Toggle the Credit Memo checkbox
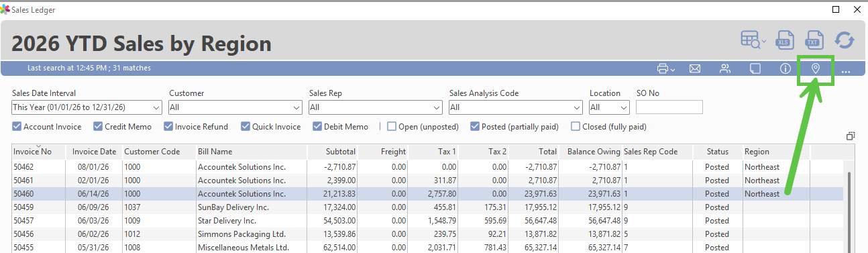This screenshot has width=868, height=253. [x=98, y=126]
